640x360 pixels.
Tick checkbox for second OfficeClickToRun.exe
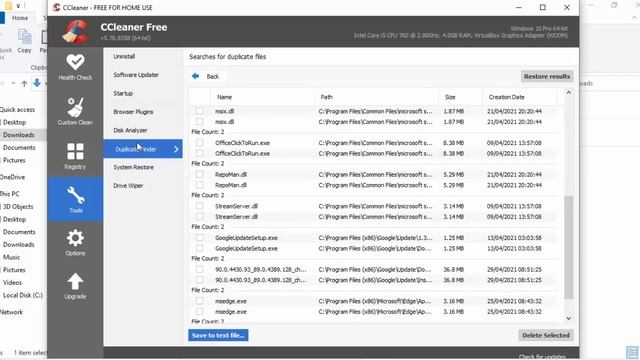tap(199, 153)
